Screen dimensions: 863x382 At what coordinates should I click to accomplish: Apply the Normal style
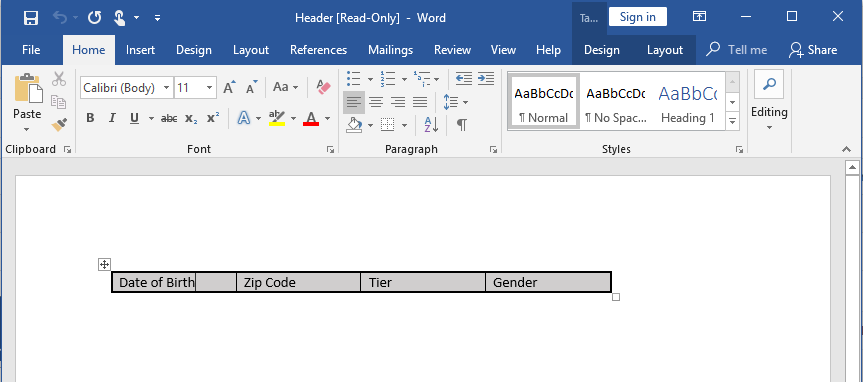pos(543,102)
